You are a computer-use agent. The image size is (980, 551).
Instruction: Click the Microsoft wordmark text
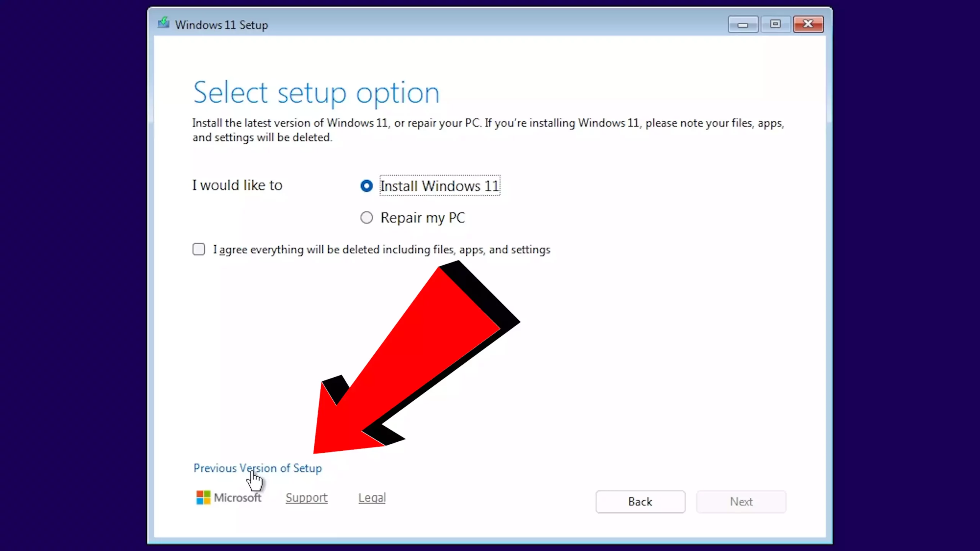click(237, 497)
